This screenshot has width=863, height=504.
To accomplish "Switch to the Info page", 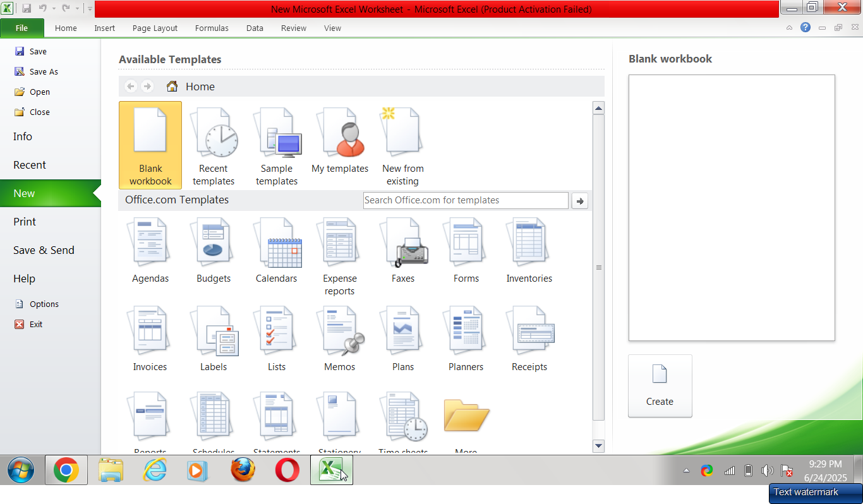I will (x=50, y=136).
